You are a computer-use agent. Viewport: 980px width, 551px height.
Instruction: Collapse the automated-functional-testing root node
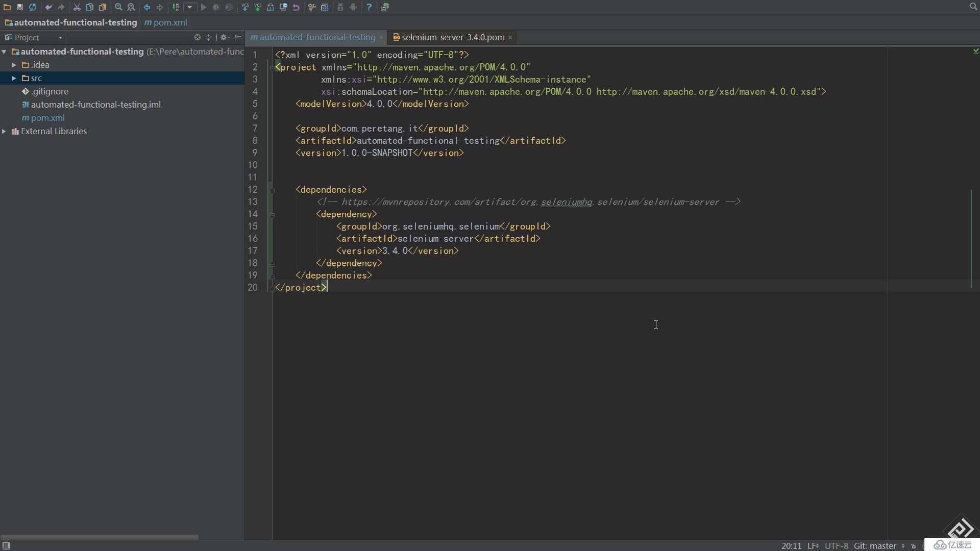point(4,52)
